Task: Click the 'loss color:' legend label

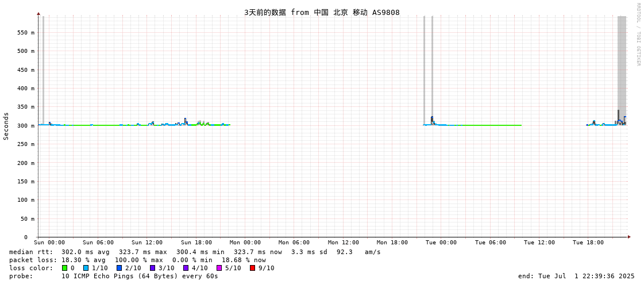Action: pyautogui.click(x=31, y=268)
